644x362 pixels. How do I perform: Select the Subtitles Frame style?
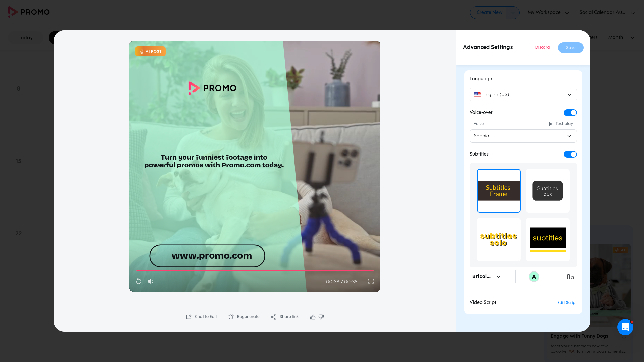(x=499, y=191)
